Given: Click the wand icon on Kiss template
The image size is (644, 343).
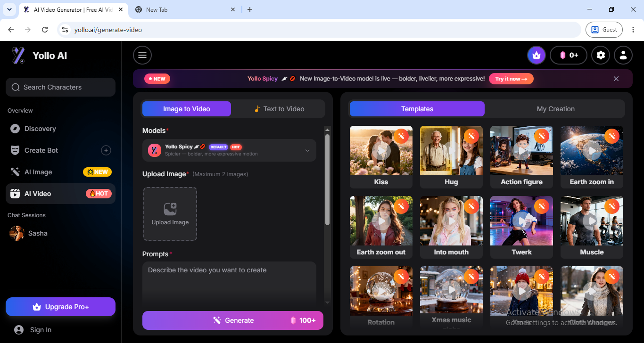Looking at the screenshot, I should pos(401,137).
